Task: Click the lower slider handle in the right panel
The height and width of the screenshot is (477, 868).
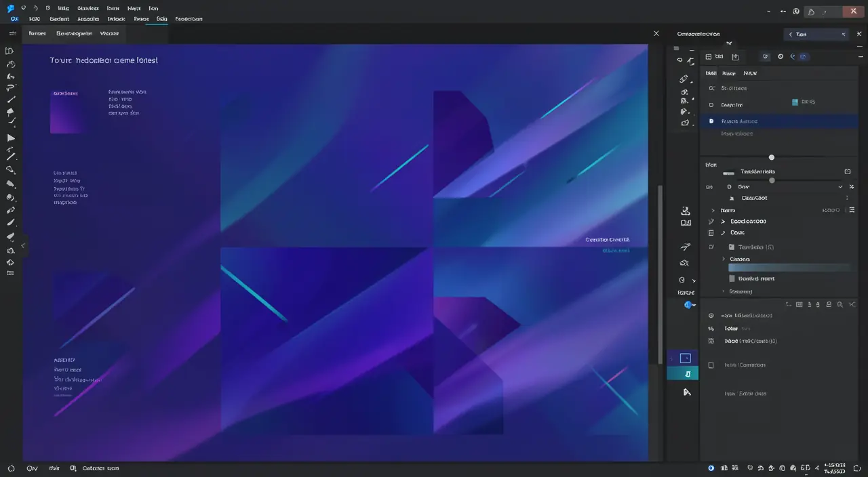Action: (772, 180)
